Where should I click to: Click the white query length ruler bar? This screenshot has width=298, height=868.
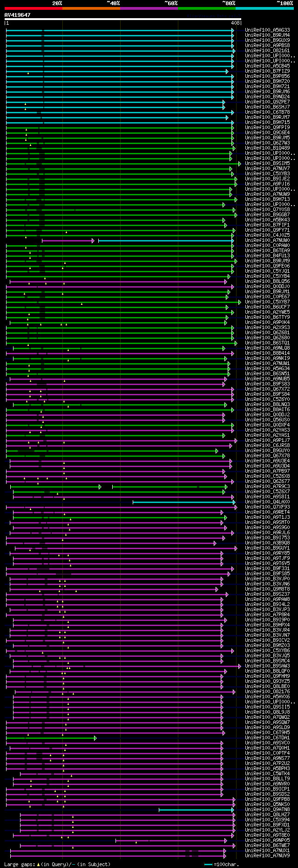[x=123, y=19]
